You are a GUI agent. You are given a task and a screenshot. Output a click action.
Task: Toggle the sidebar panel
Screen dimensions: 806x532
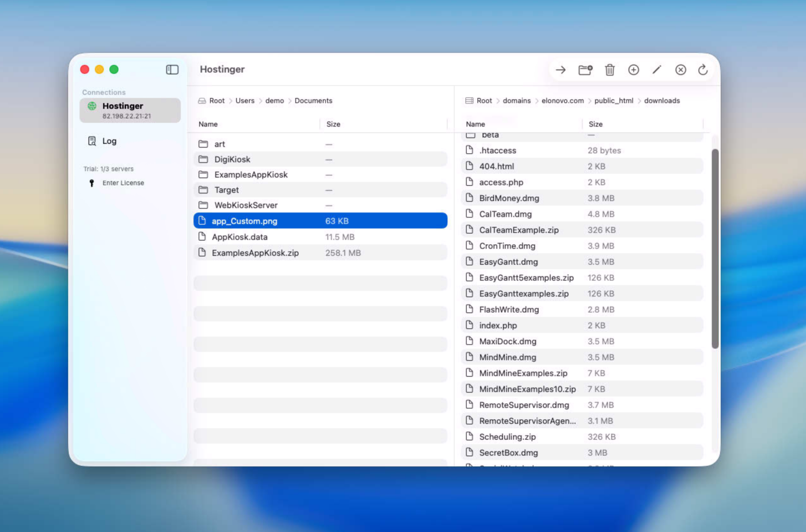(172, 70)
